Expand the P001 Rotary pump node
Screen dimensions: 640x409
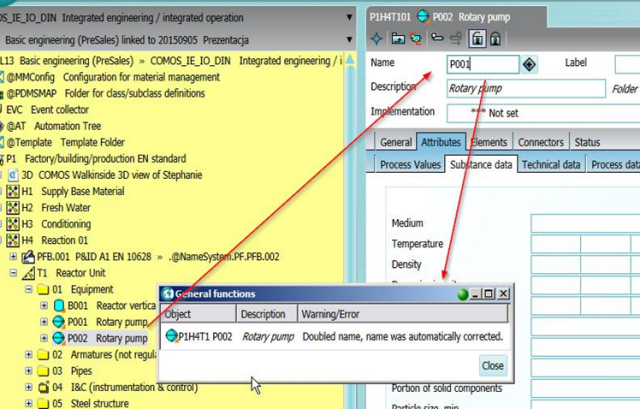(44, 322)
